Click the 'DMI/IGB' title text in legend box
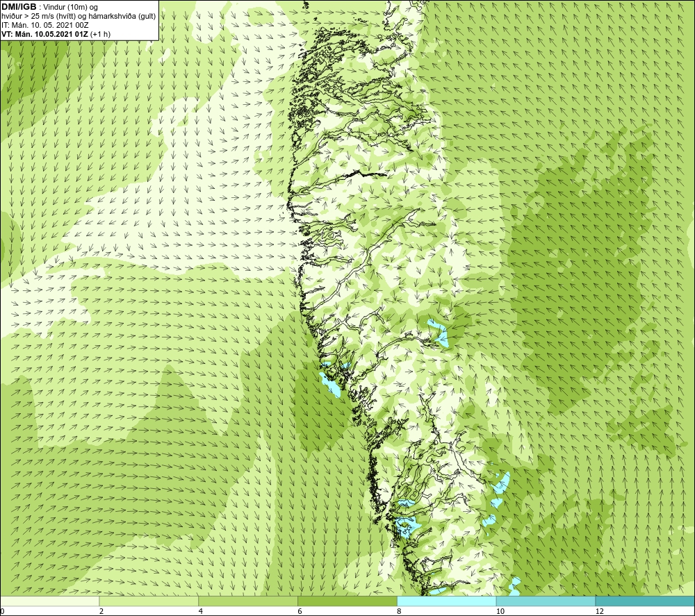Viewport: 695px width, 616px height. pos(19,7)
